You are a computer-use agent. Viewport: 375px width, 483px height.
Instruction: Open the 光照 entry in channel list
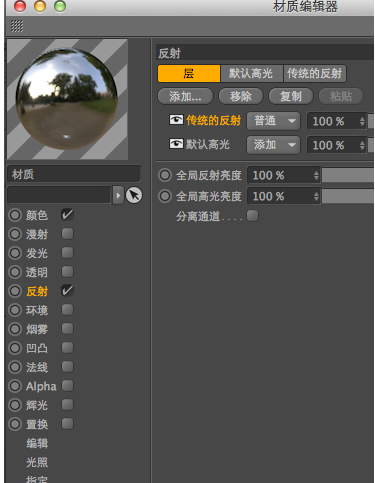[37, 462]
